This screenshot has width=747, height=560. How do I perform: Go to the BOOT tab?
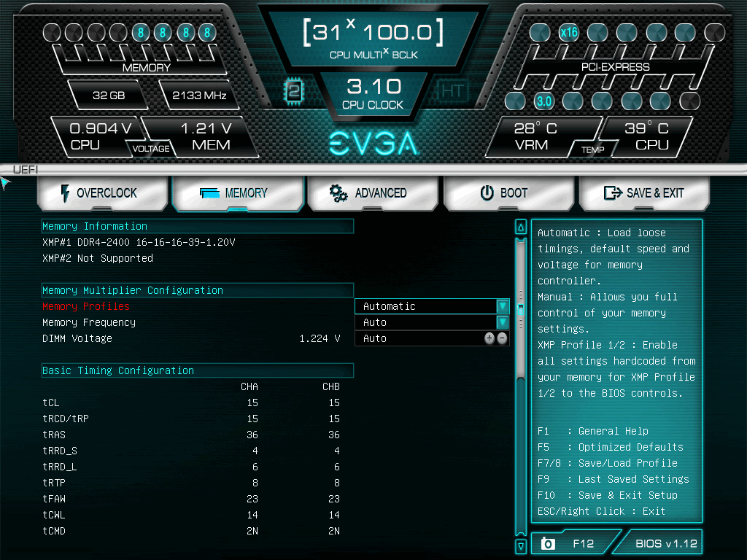tap(508, 193)
